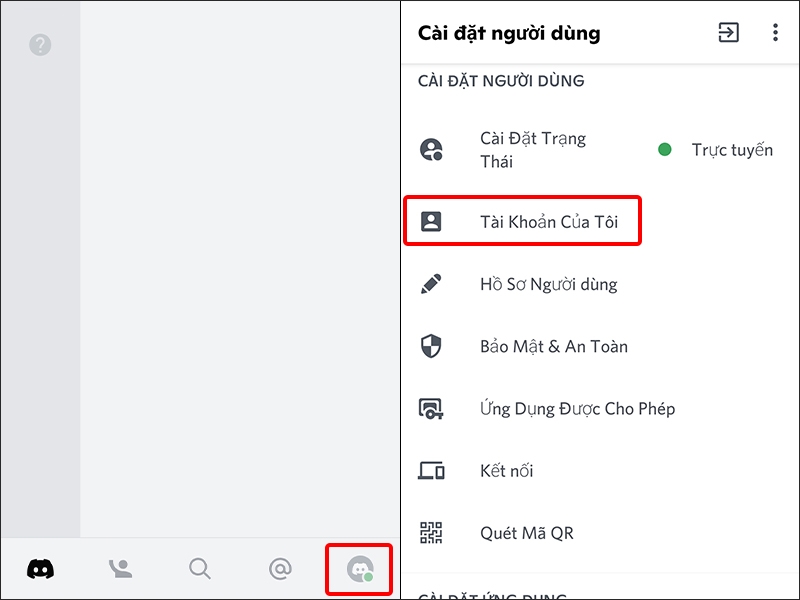Open Bảo Mật & An Toàn settings
This screenshot has width=800, height=600.
[x=552, y=346]
